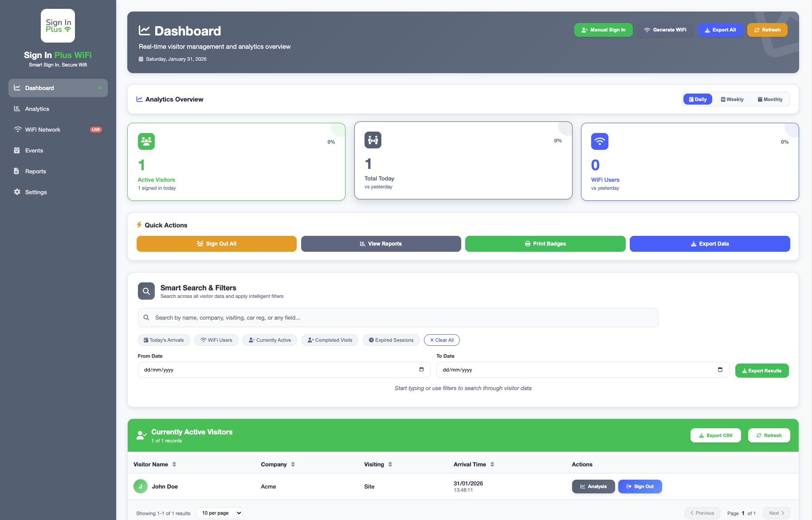Image resolution: width=812 pixels, height=520 pixels.
Task: Click the Reports document icon in sidebar
Action: (x=17, y=171)
